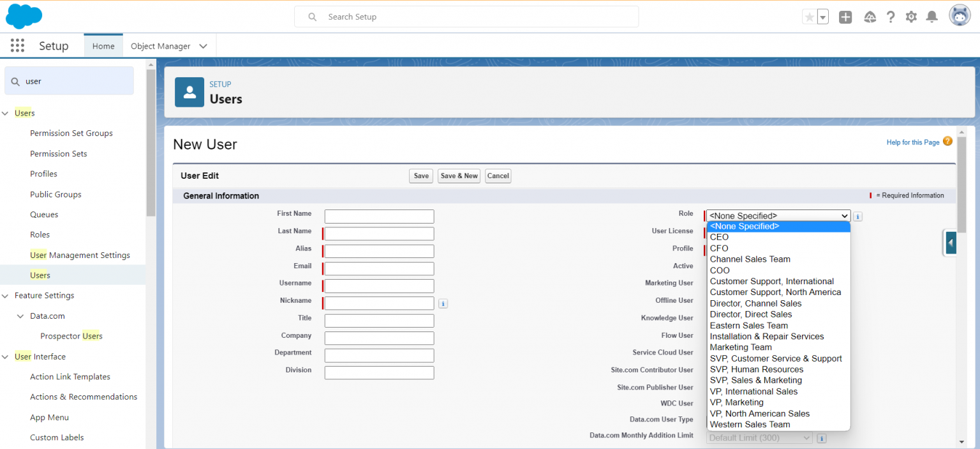
Task: Choose Channel Sales Team role option
Action: point(778,259)
